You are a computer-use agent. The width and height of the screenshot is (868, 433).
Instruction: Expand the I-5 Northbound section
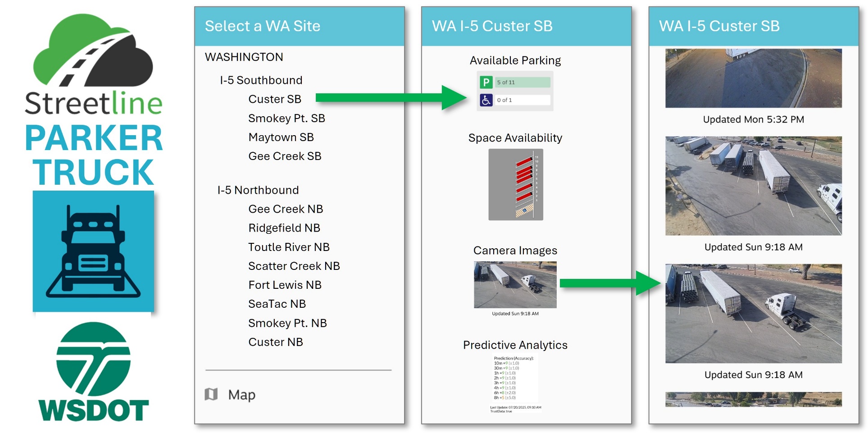(259, 190)
